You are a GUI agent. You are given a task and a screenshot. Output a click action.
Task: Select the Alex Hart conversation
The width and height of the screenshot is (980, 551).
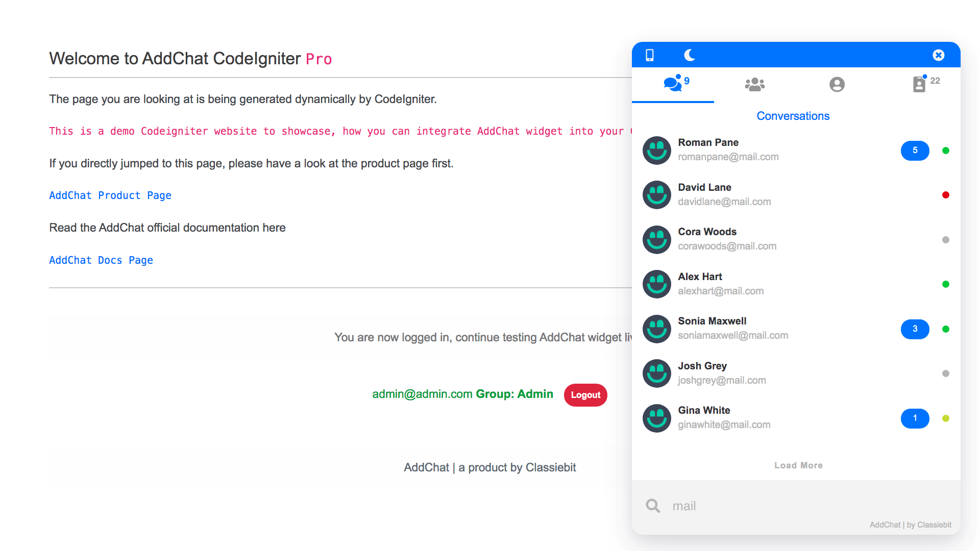pos(720,284)
